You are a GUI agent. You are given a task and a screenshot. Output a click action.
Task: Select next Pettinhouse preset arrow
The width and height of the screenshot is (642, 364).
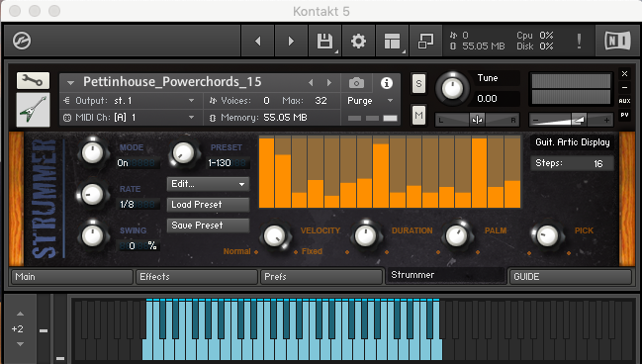pos(329,83)
